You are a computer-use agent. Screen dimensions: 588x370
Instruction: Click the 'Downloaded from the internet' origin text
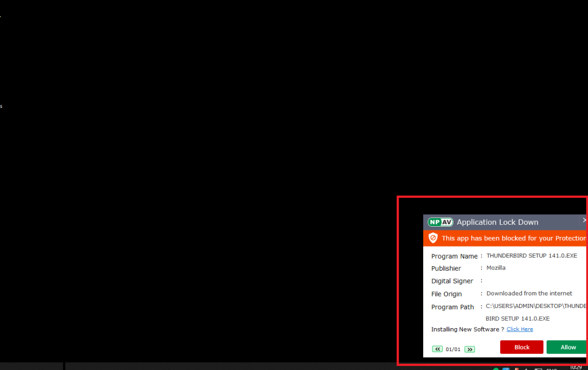[x=529, y=294]
